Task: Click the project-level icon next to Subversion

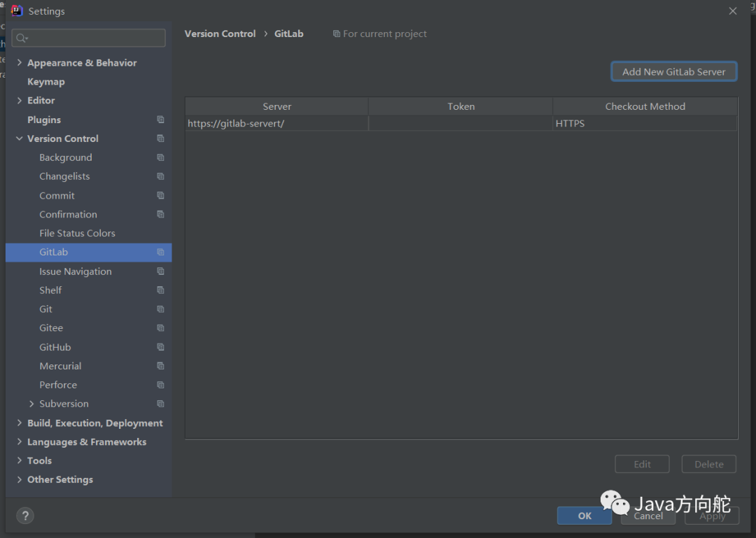Action: (x=160, y=404)
